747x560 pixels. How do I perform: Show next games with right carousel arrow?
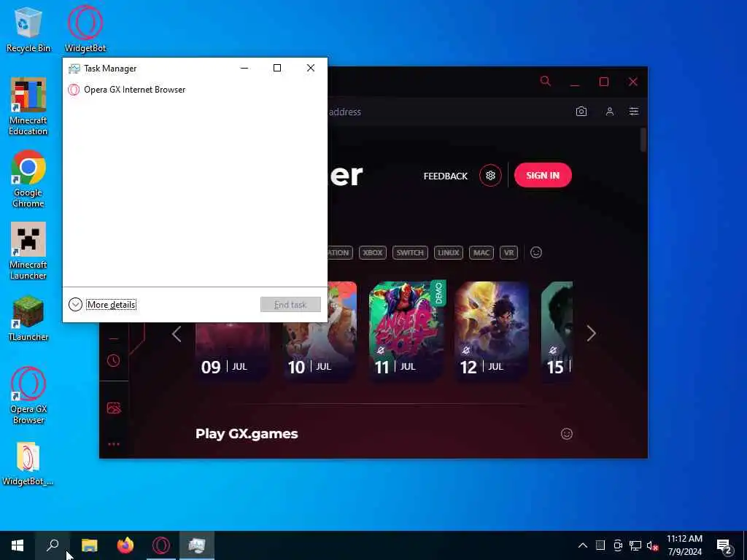tap(591, 333)
